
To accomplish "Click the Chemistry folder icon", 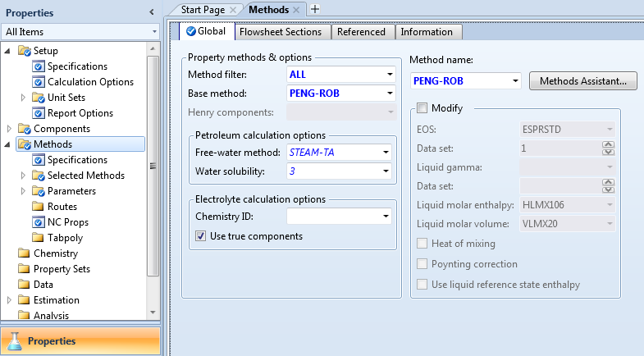I will [24, 253].
